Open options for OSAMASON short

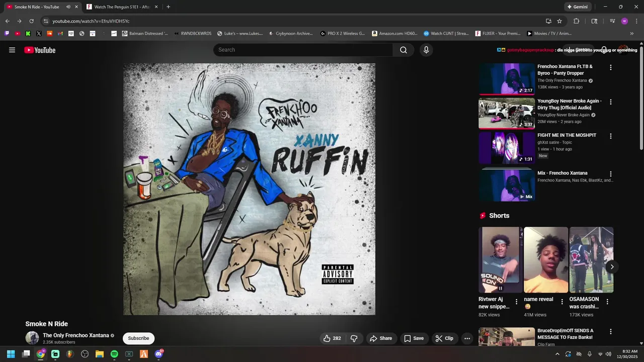(607, 302)
